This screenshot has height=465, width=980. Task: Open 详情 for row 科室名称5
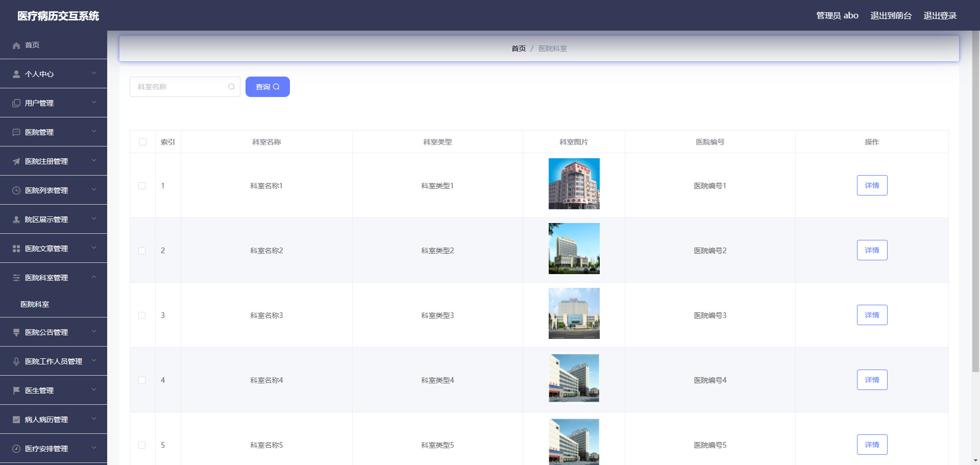tap(872, 445)
